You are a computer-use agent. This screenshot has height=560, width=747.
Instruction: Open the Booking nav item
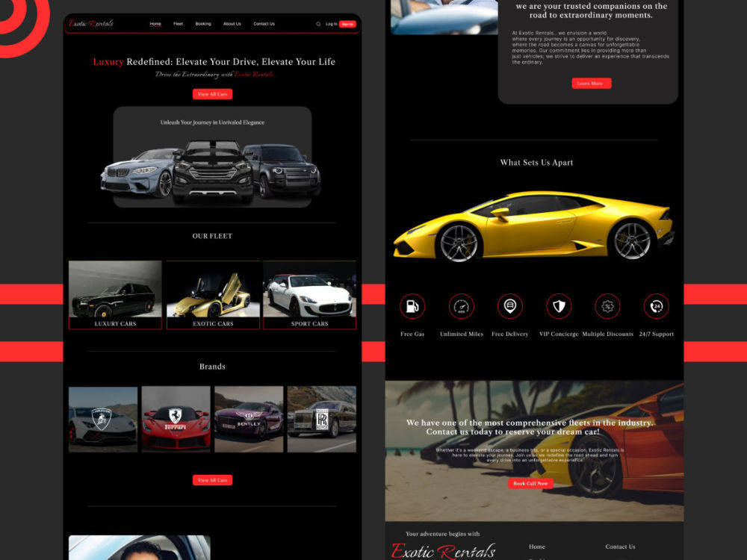(203, 24)
